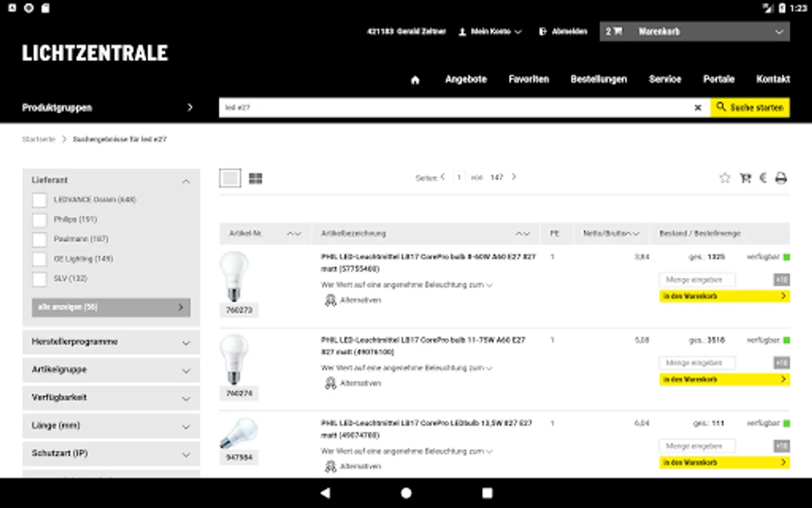This screenshot has height=508, width=812.
Task: Check the Philips supplier filter
Action: pos(39,220)
